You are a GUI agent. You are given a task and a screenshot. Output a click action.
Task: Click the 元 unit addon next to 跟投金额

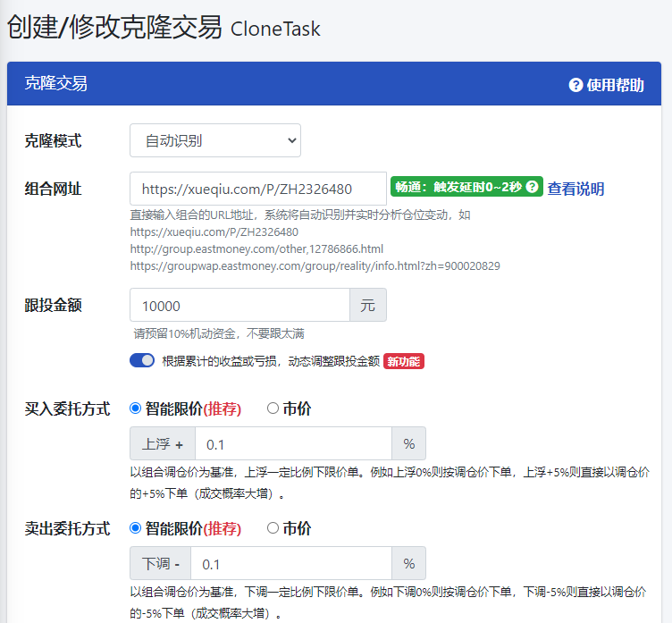tap(368, 306)
